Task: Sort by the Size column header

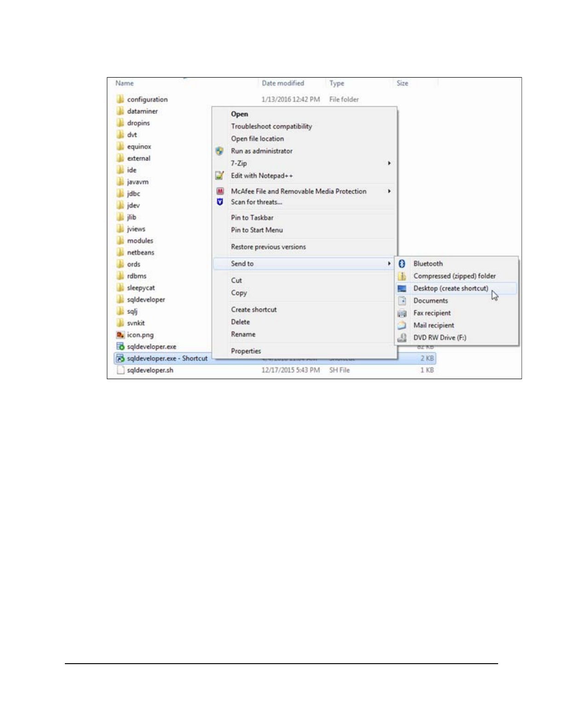Action: [402, 83]
